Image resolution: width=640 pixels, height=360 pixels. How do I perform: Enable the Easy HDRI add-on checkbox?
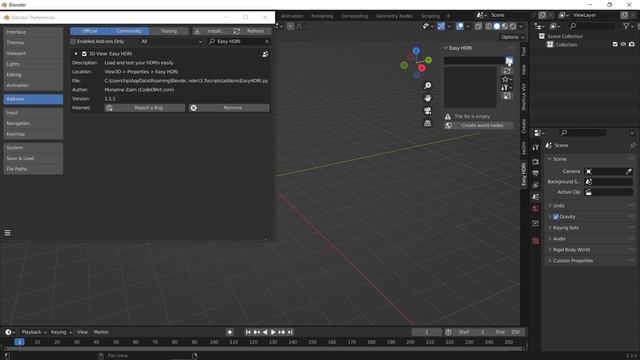coord(84,54)
